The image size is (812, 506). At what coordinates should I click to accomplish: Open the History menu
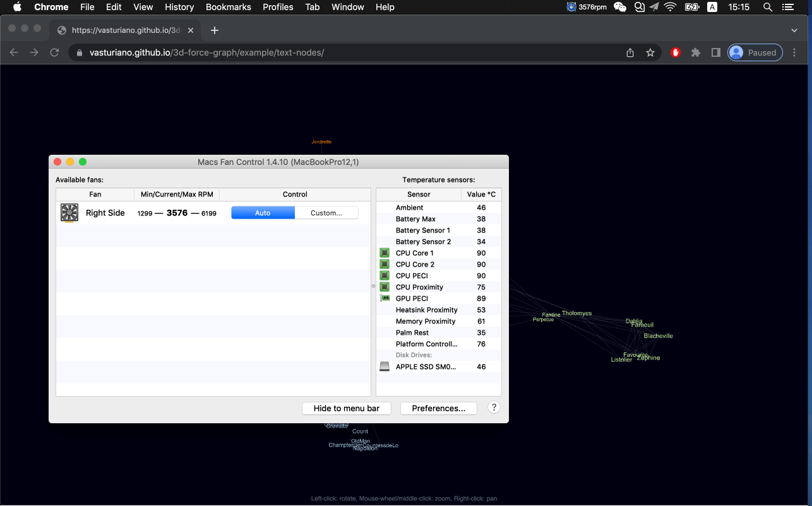[179, 7]
